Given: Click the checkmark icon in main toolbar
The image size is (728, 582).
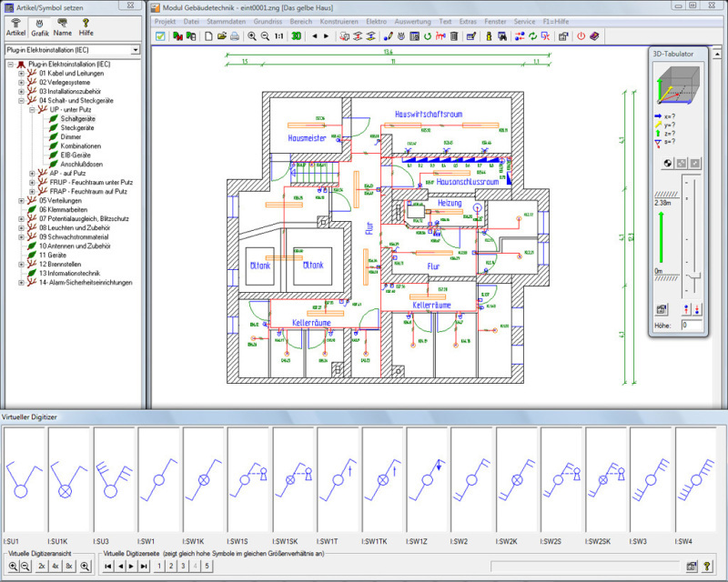Looking at the screenshot, I should (160, 36).
